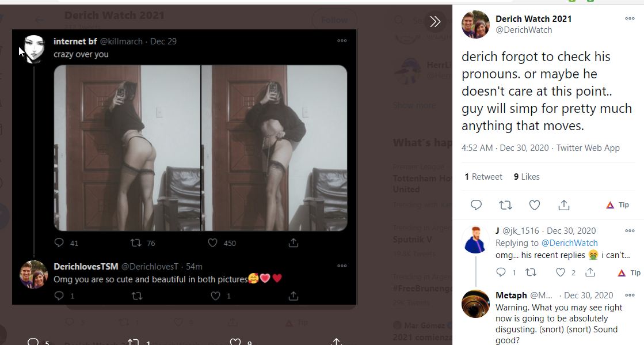Image resolution: width=644 pixels, height=345 pixels.
Task: Retweet the Derich Watch main tweet
Action: (x=505, y=205)
